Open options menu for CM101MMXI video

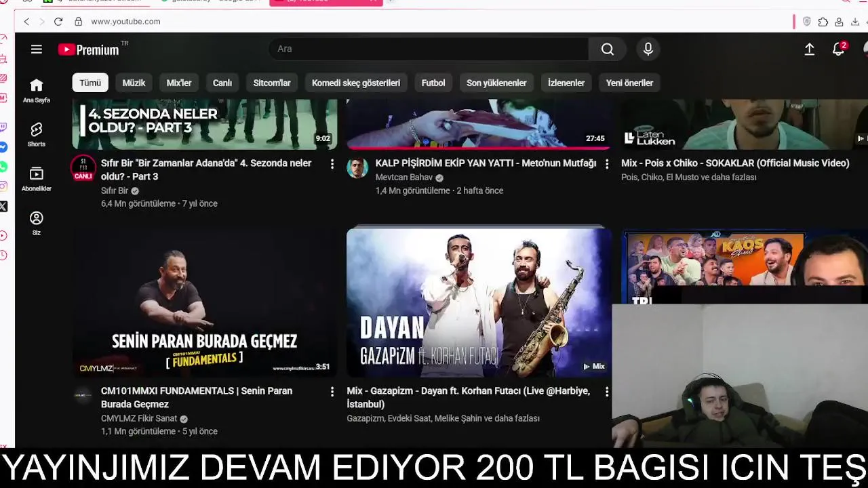(332, 392)
